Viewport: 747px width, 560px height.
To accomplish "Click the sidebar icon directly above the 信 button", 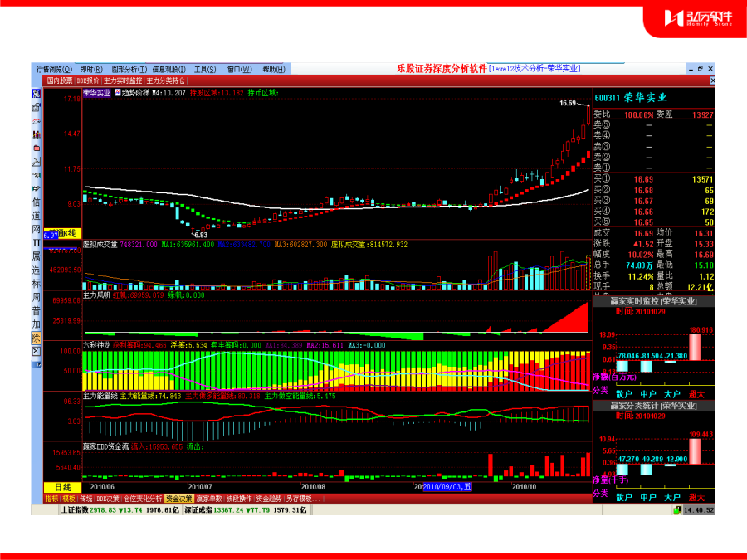I will 37,188.
